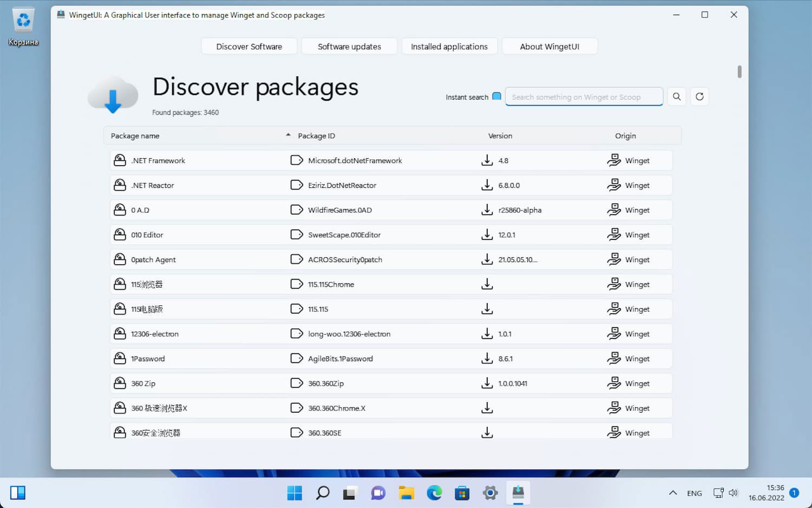Click the Winget origin icon for 010 Editor
Screen dimensions: 812x508
point(614,235)
